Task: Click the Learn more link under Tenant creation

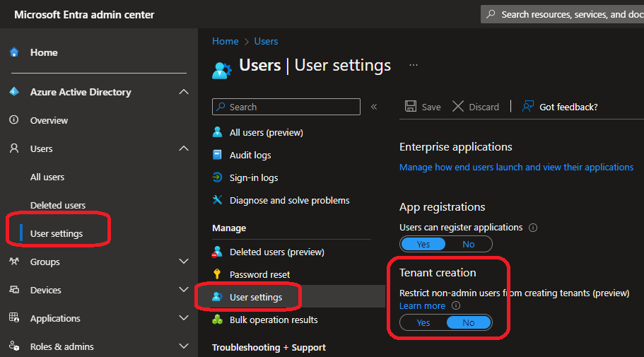Action: (x=422, y=306)
